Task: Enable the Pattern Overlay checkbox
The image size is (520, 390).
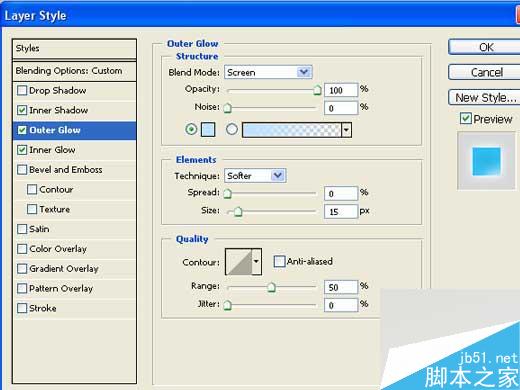Action: 22,288
